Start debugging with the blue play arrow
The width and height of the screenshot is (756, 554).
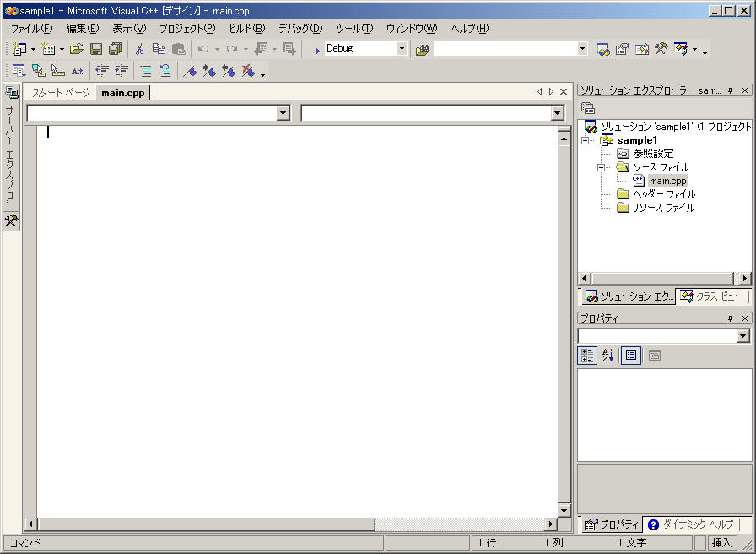pos(316,50)
